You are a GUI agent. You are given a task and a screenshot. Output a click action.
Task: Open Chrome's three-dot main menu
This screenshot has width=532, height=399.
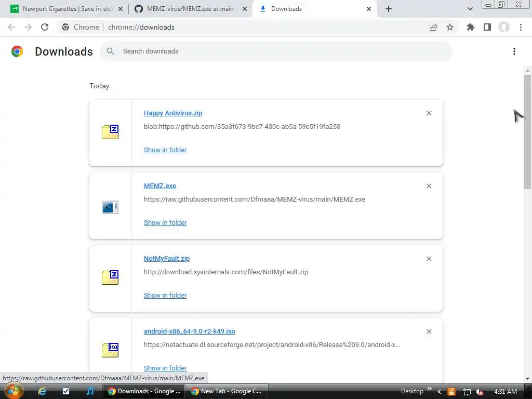point(521,27)
